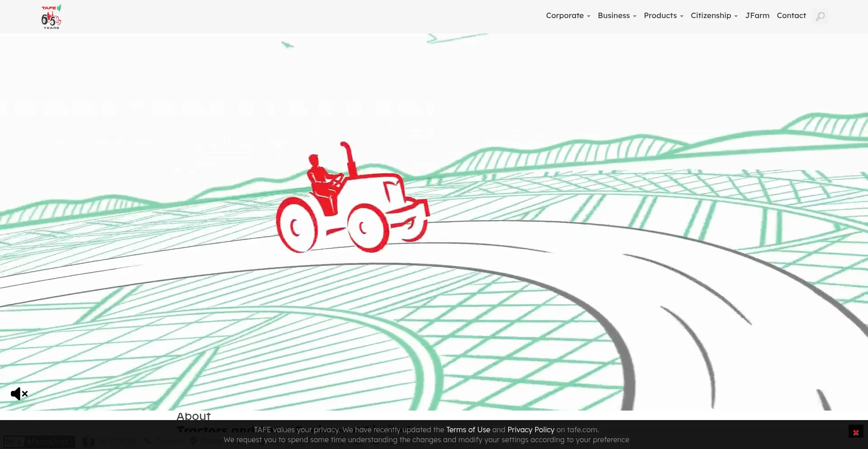Image resolution: width=868 pixels, height=449 pixels.
Task: Open the search magnifier icon
Action: pos(820,16)
